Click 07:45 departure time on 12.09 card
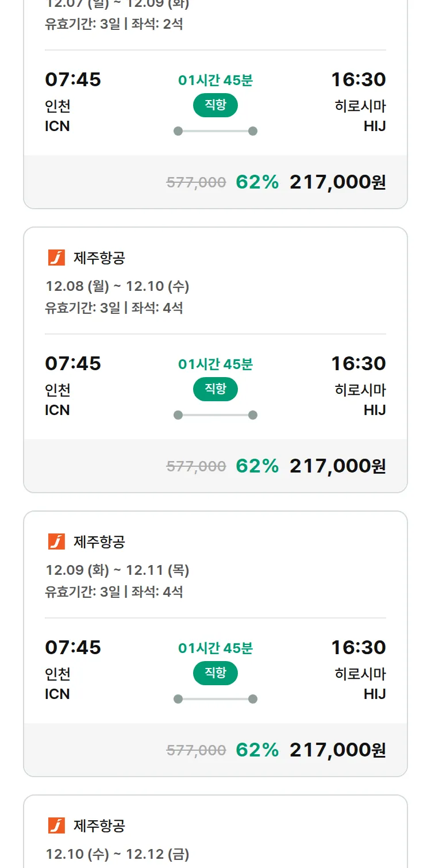This screenshot has width=431, height=868. pyautogui.click(x=73, y=647)
